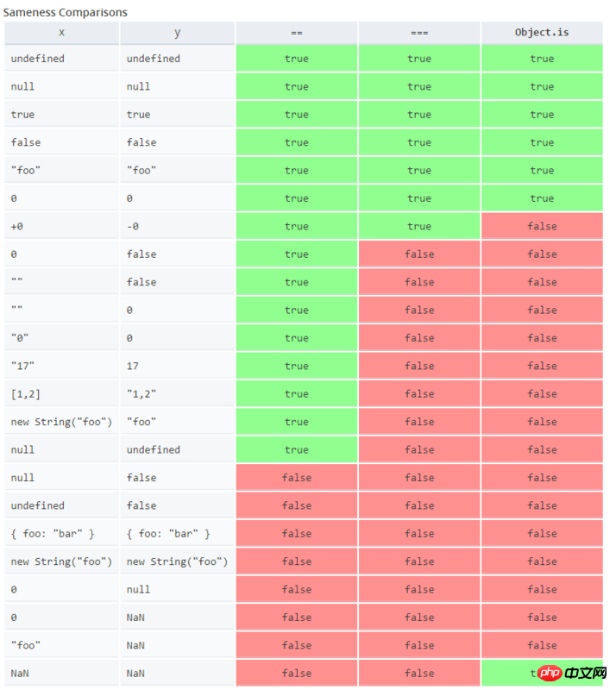Click the quoted "17" cell in x column
Screen dimensions: 616x690
pyautogui.click(x=22, y=366)
